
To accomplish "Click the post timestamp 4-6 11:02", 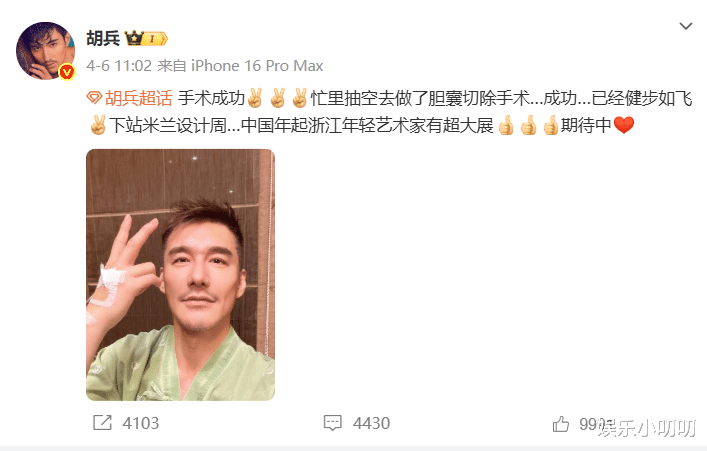I will (x=119, y=66).
